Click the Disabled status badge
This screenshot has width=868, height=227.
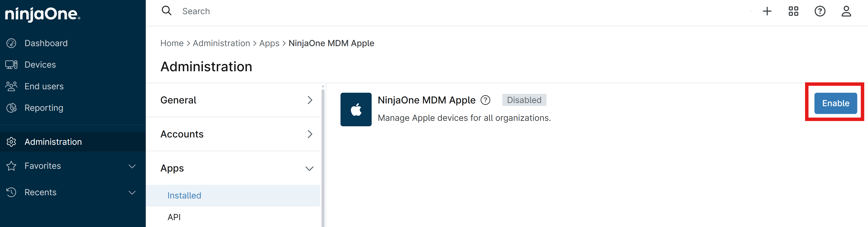[x=524, y=100]
